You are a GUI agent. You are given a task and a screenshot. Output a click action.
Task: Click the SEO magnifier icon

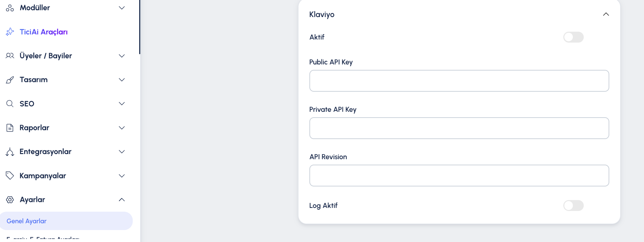coord(10,104)
